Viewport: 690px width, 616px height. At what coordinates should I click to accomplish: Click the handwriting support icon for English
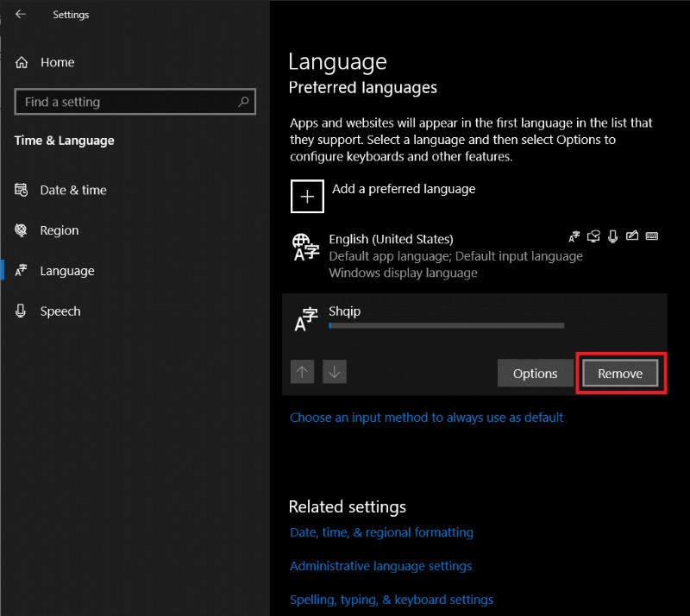[x=632, y=236]
